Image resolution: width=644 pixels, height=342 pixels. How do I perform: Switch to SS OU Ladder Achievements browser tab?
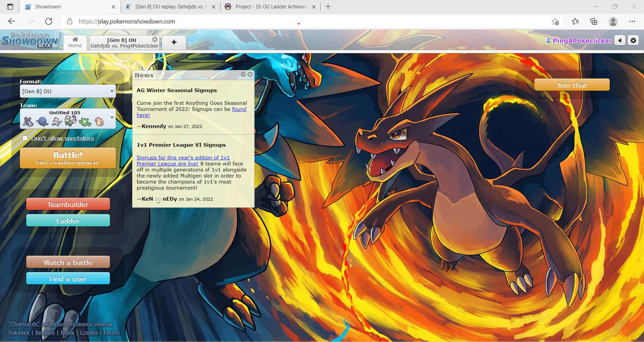click(x=271, y=7)
